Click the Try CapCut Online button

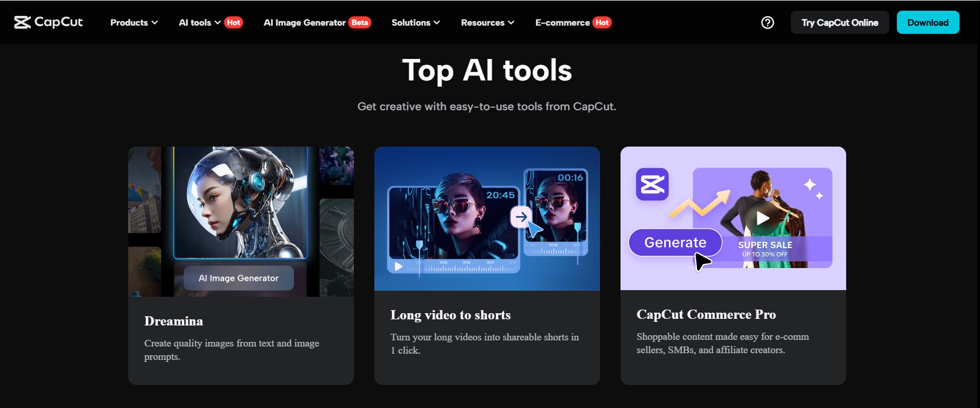click(839, 23)
